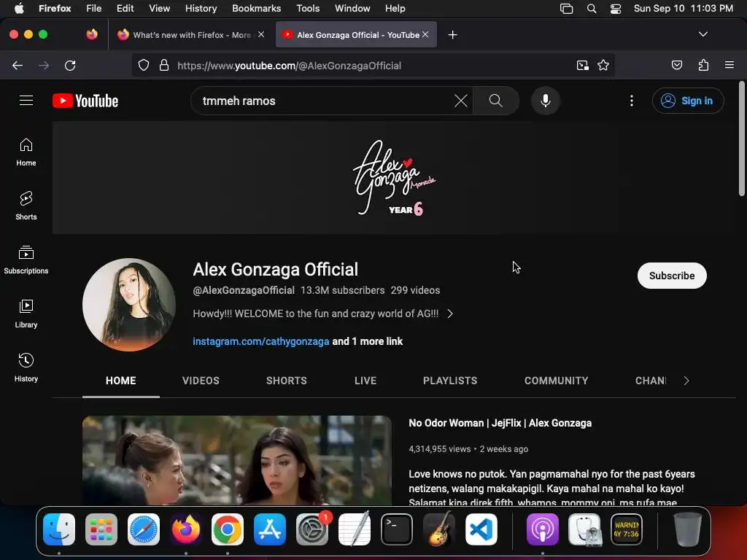Image resolution: width=747 pixels, height=560 pixels.
Task: Open the Firefox History menu
Action: [201, 9]
